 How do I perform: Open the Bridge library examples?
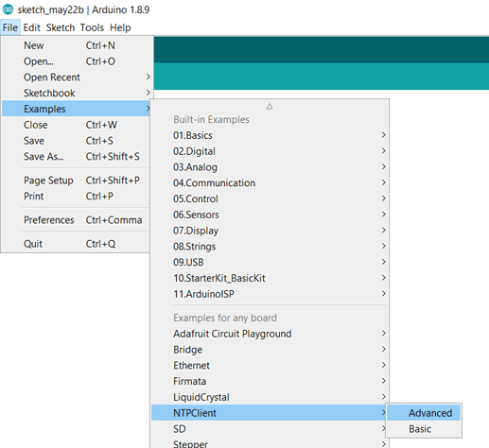[x=270, y=350]
